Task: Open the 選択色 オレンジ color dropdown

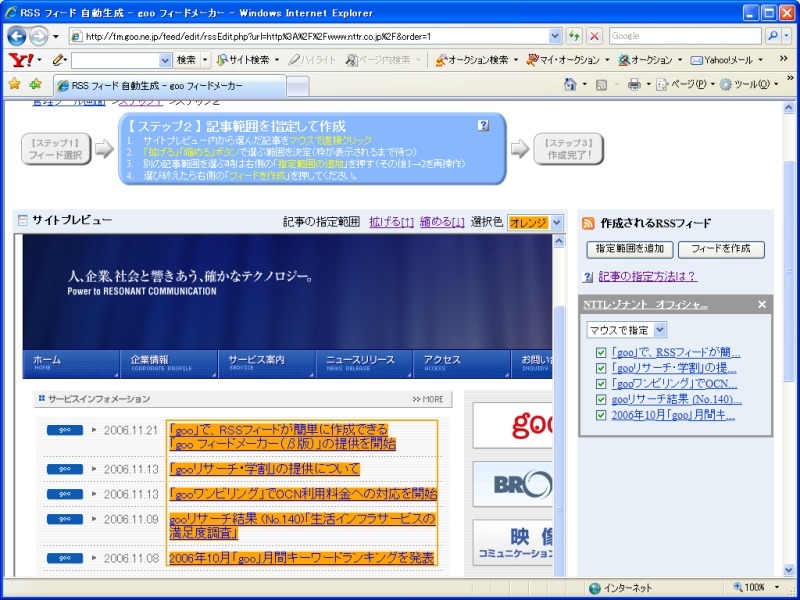Action: tap(557, 222)
